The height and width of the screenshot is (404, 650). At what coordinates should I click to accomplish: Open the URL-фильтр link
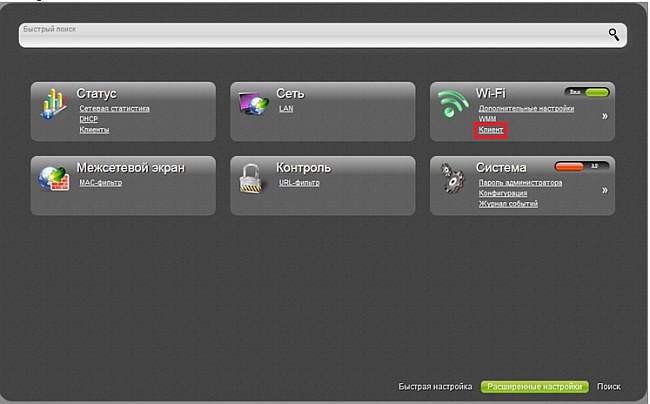297,183
